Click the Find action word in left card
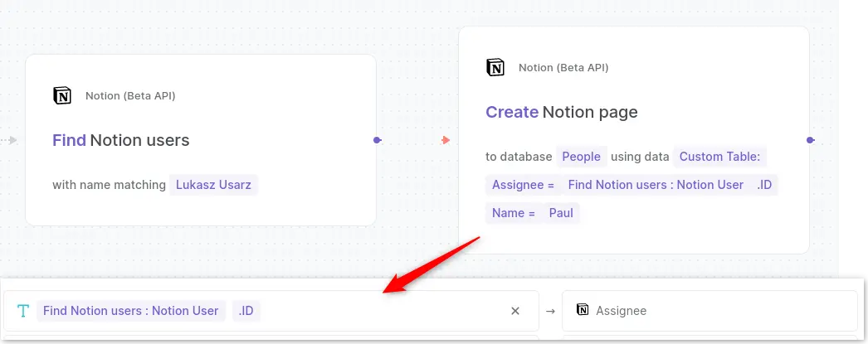 pyautogui.click(x=69, y=140)
